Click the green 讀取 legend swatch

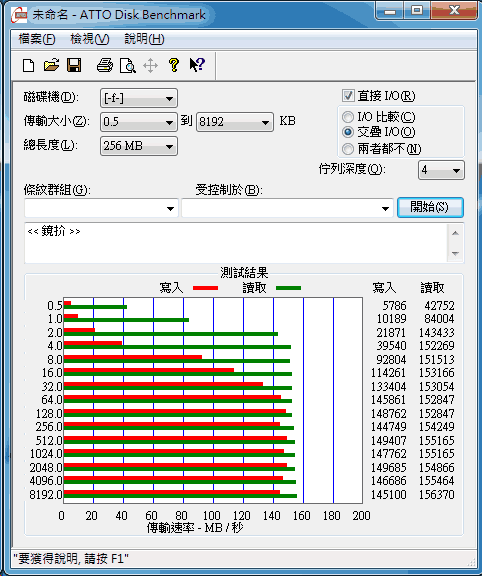coord(288,288)
